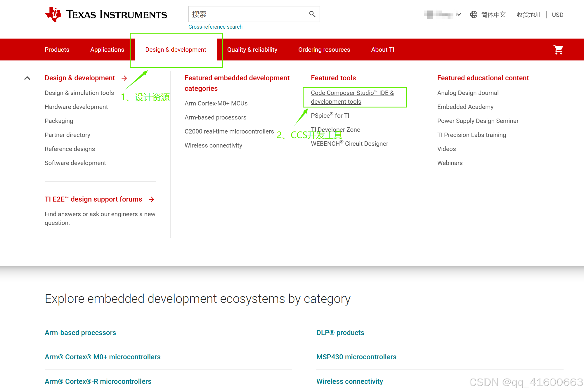Open Ordering resources menu
Viewport: 584px width, 392px height.
pos(324,50)
